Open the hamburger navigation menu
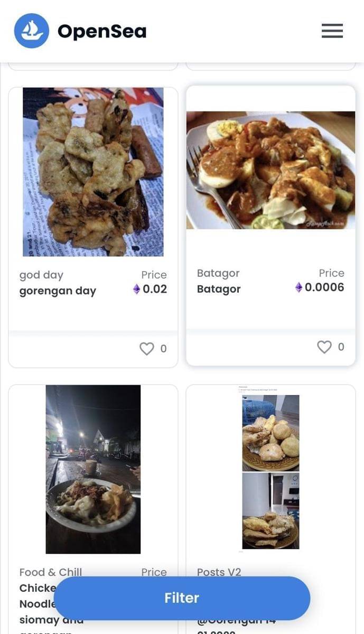364x634 pixels. (332, 31)
